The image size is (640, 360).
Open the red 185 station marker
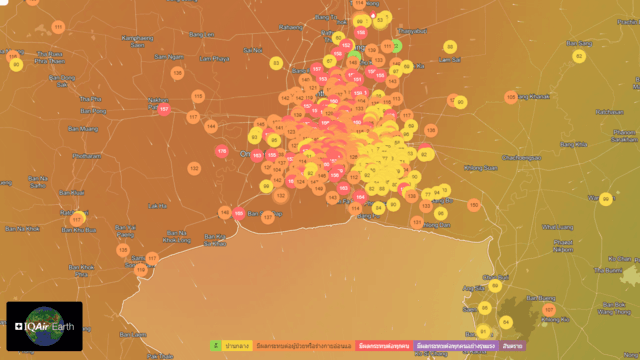pos(239,213)
